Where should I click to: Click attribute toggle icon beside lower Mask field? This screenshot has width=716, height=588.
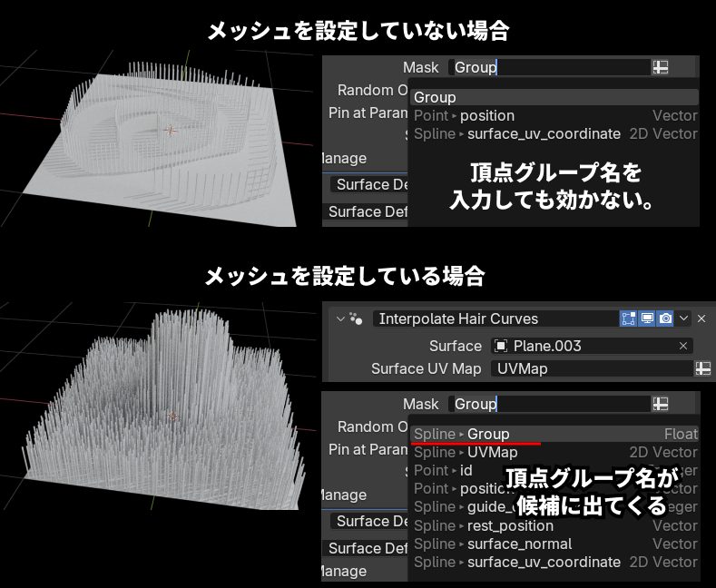pyautogui.click(x=661, y=404)
